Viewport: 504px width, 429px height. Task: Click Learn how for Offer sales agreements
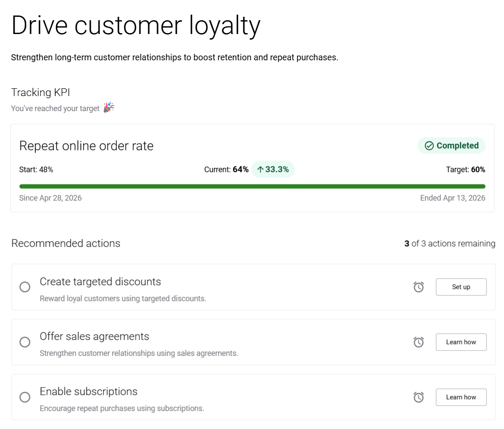coord(461,342)
